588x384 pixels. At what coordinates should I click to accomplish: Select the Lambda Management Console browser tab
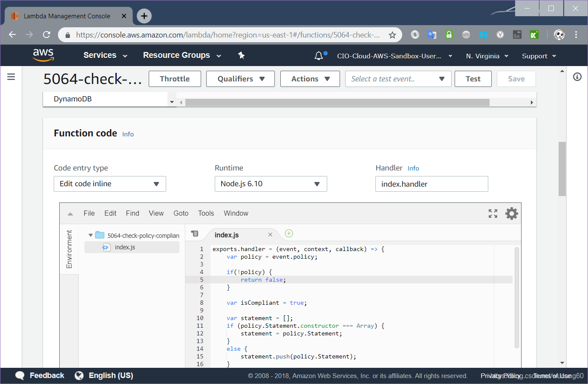68,16
